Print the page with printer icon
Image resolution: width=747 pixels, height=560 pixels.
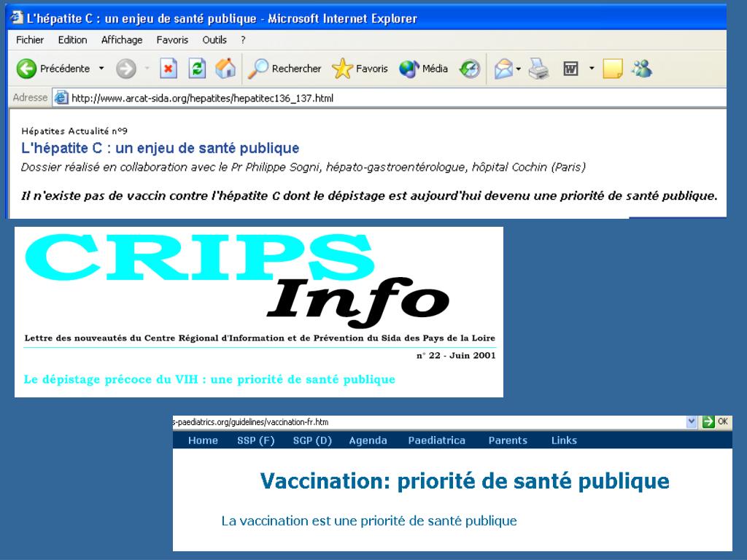(539, 69)
